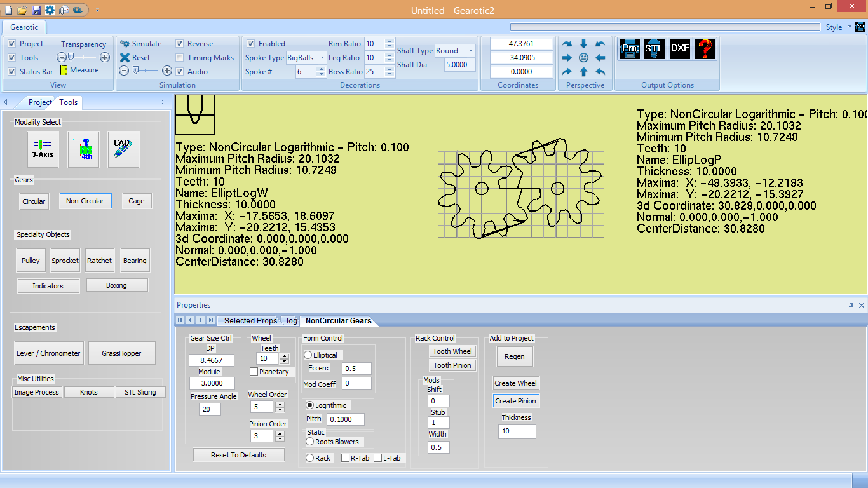This screenshot has width=868, height=488.
Task: Open the red question mark help icon
Action: pos(705,49)
